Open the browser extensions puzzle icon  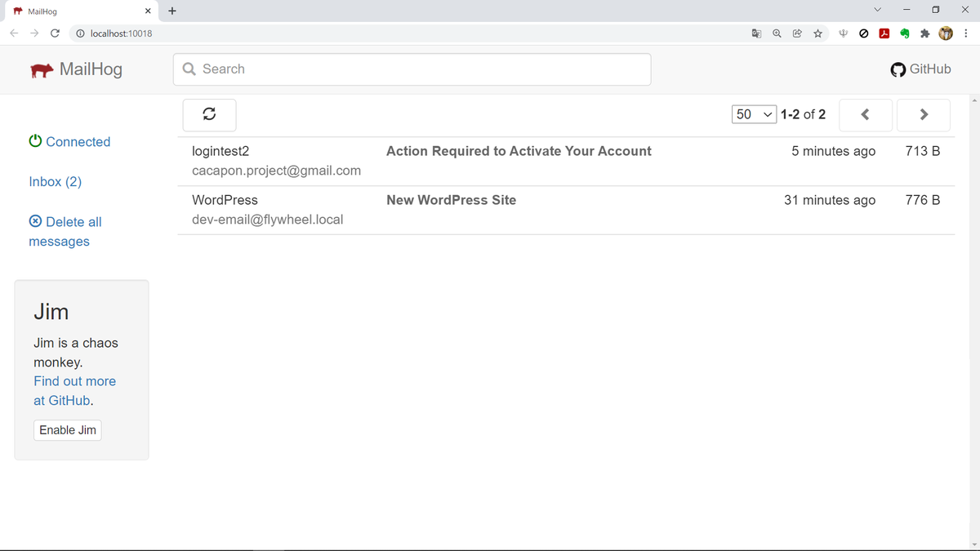925,33
